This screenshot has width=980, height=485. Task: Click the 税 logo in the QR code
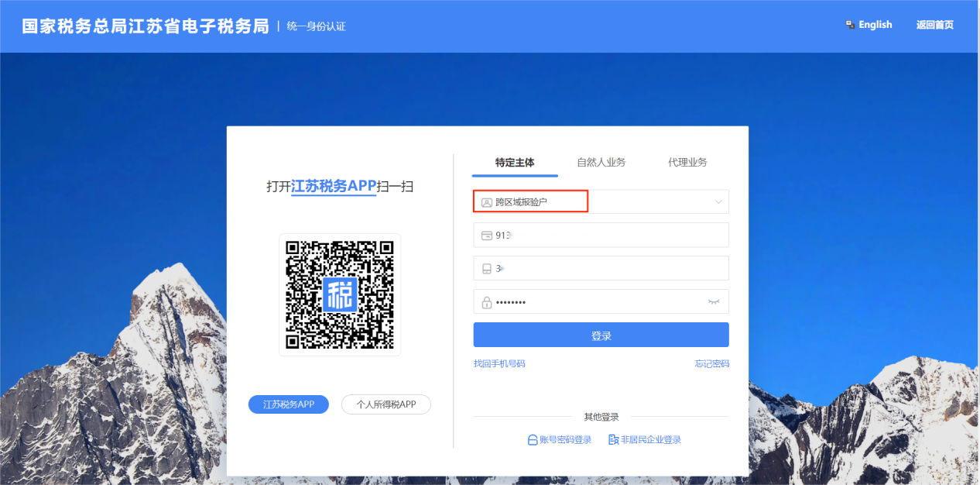pyautogui.click(x=340, y=294)
